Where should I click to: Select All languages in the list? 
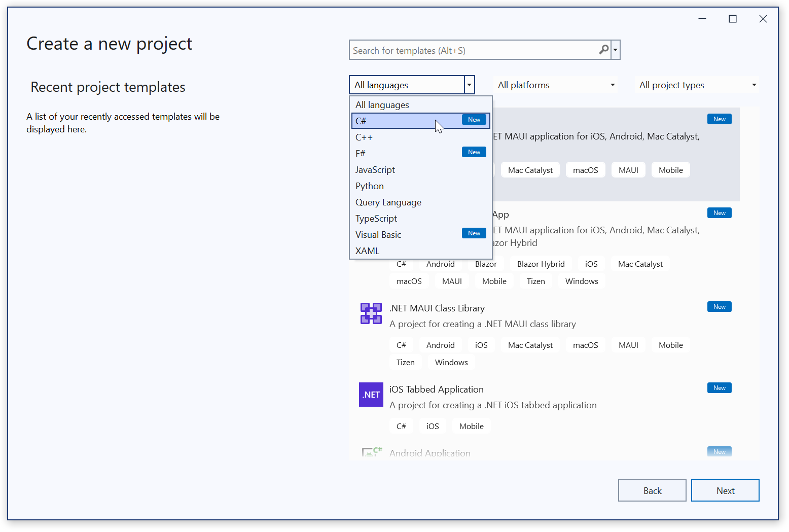click(x=421, y=105)
